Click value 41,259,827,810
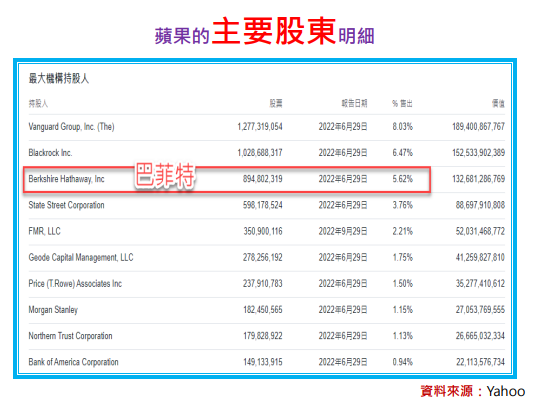Image resolution: width=536 pixels, height=403 pixels. [480, 257]
